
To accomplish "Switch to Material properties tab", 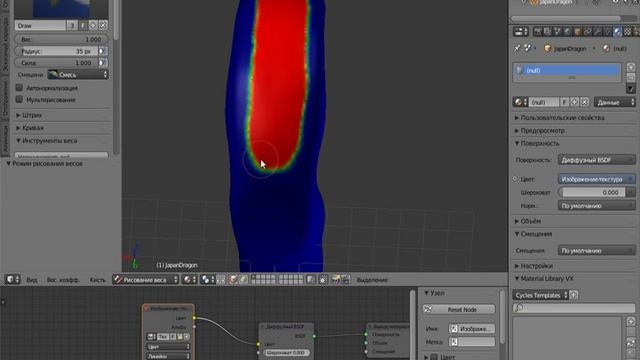I will tap(618, 31).
